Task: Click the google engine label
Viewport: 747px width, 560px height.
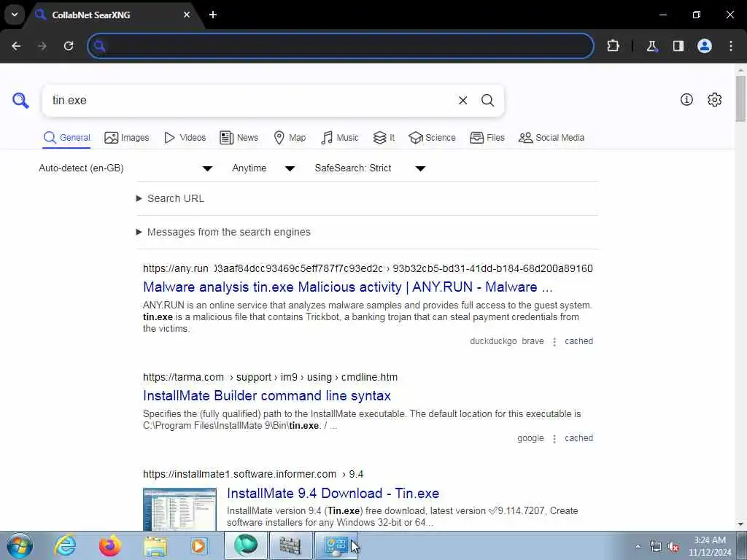Action: pos(530,438)
